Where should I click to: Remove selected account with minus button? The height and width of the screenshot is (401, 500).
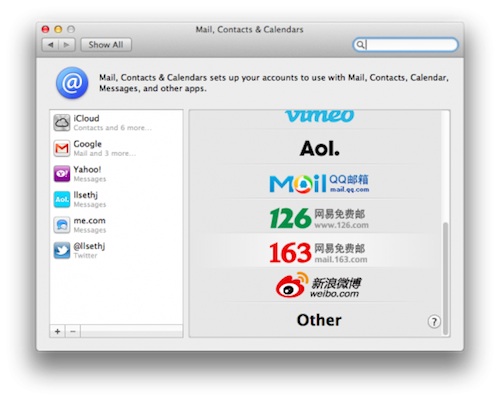pos(73,331)
